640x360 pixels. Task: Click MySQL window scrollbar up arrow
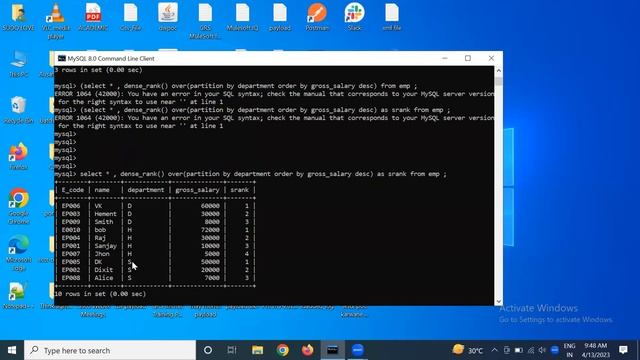(498, 71)
